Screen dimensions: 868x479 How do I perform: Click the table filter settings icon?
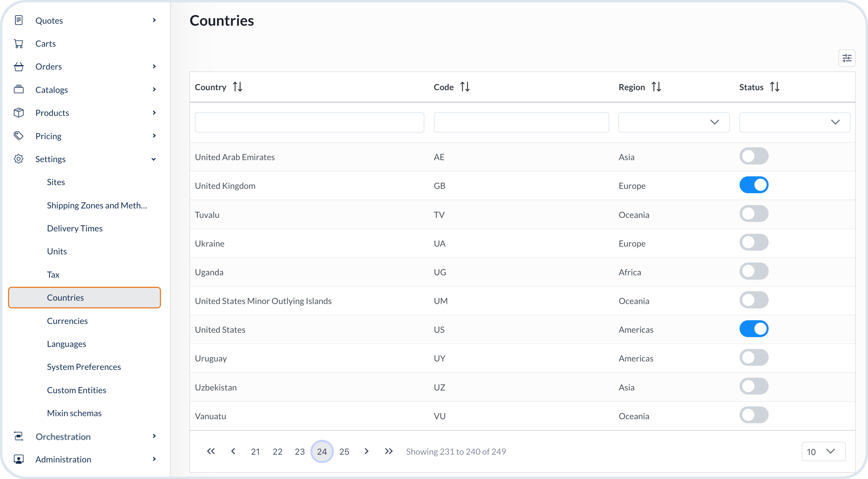[847, 58]
